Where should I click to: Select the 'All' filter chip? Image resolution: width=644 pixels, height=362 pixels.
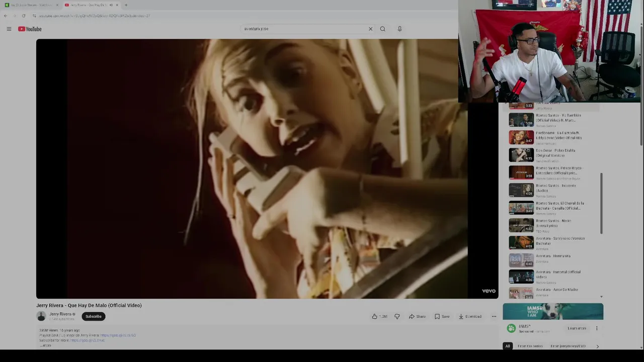pos(508,346)
